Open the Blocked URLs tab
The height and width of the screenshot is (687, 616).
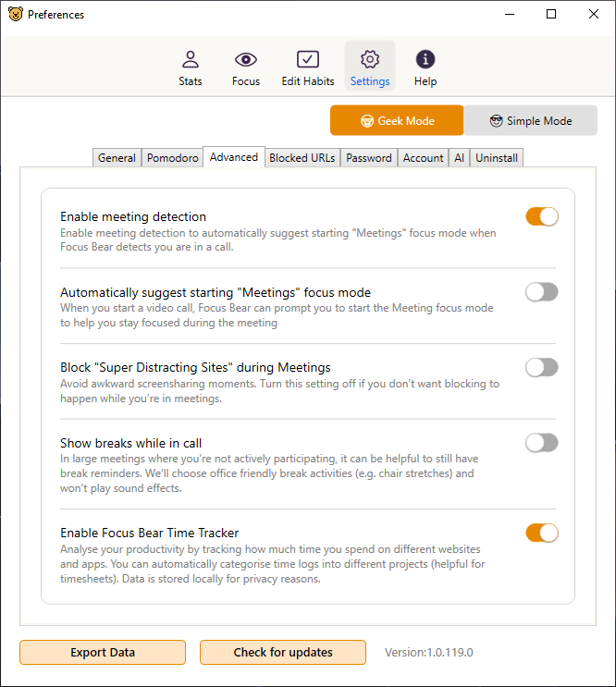coord(302,158)
